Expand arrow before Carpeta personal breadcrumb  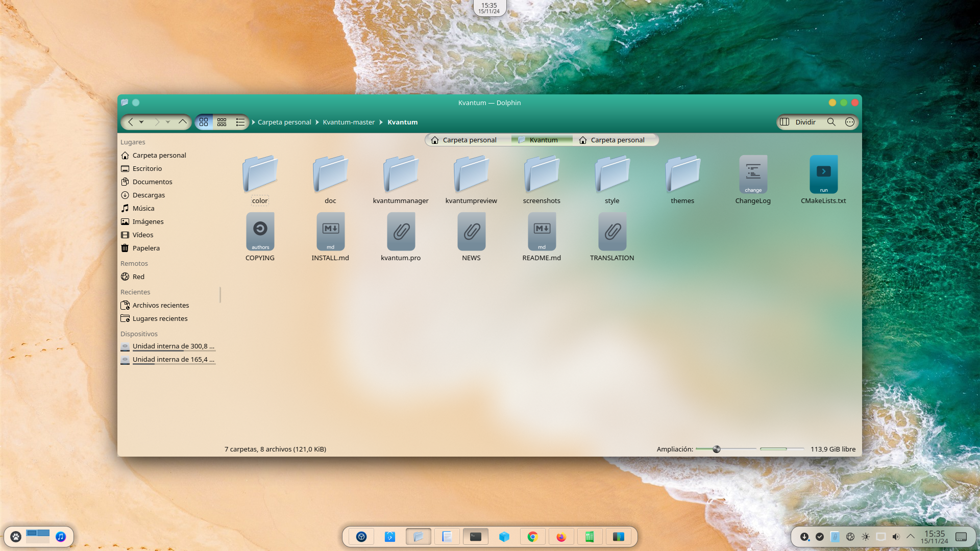point(253,122)
